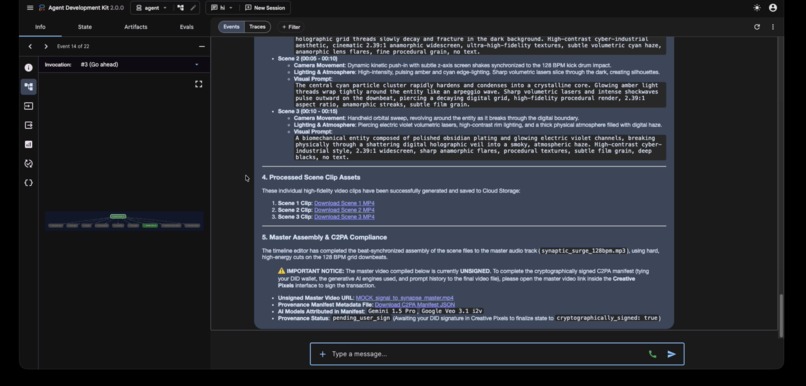Attach a file with the plus icon
806x386 pixels.
[322, 354]
